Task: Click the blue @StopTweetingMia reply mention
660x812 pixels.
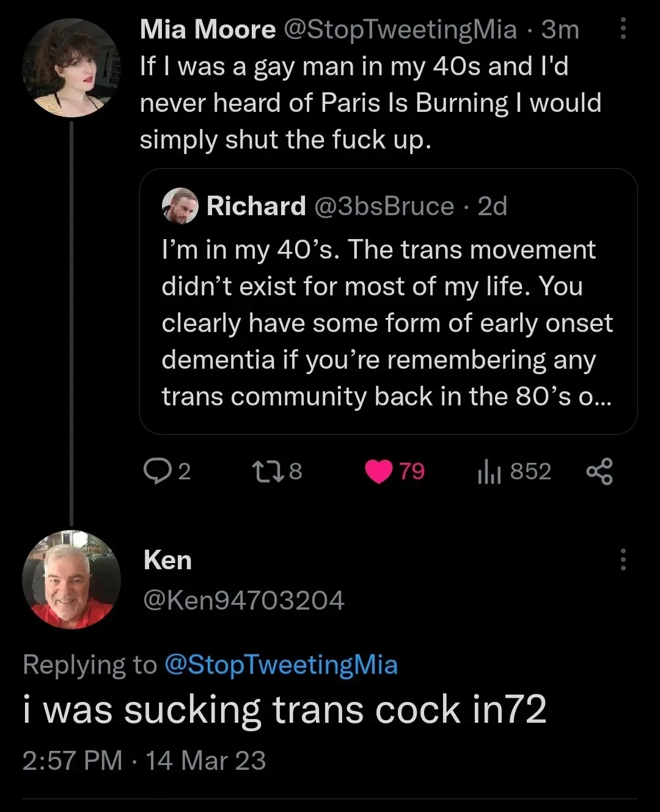Action: tap(281, 665)
